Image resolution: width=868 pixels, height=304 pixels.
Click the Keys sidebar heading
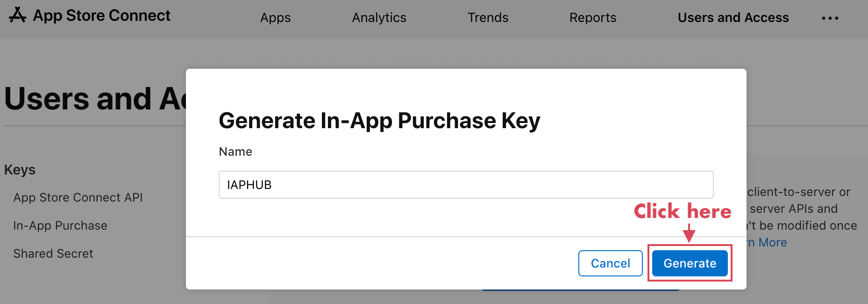coord(20,170)
